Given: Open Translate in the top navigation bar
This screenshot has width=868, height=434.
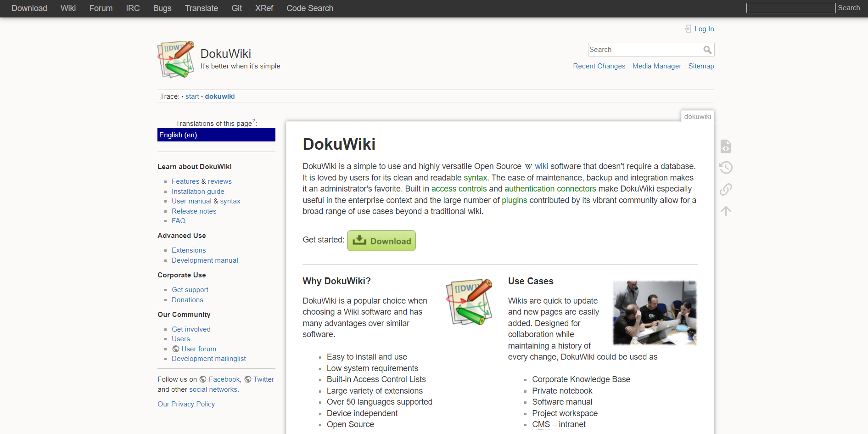Looking at the screenshot, I should [202, 8].
